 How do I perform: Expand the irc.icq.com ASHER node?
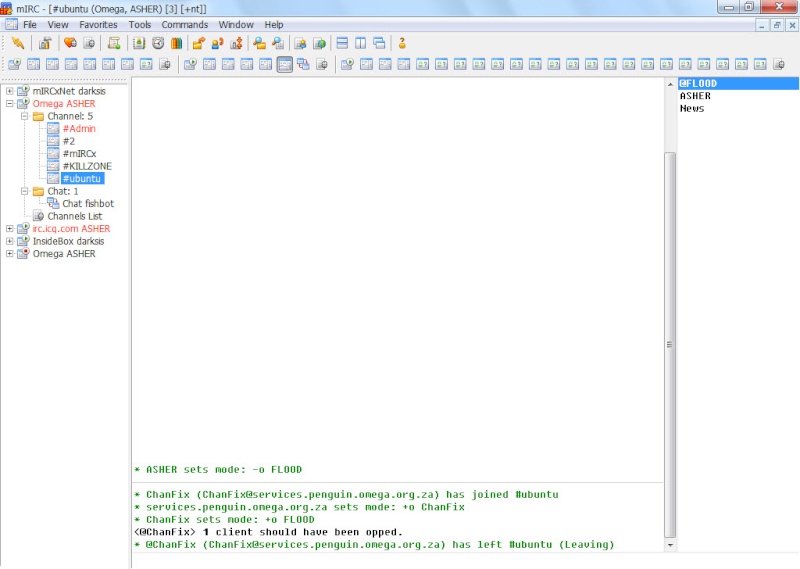pyautogui.click(x=10, y=229)
